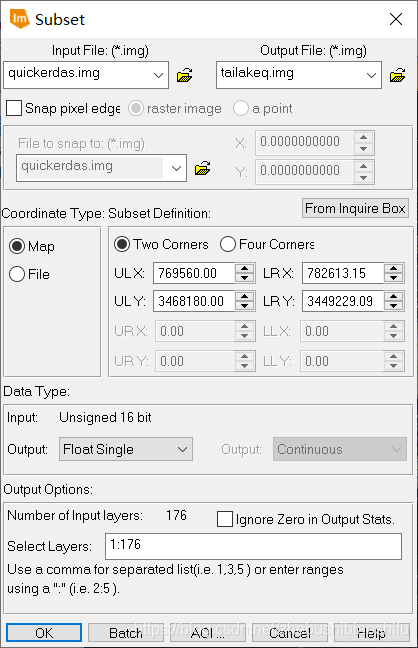Click the Batch button
Screen dimensions: 418x648
[126, 633]
